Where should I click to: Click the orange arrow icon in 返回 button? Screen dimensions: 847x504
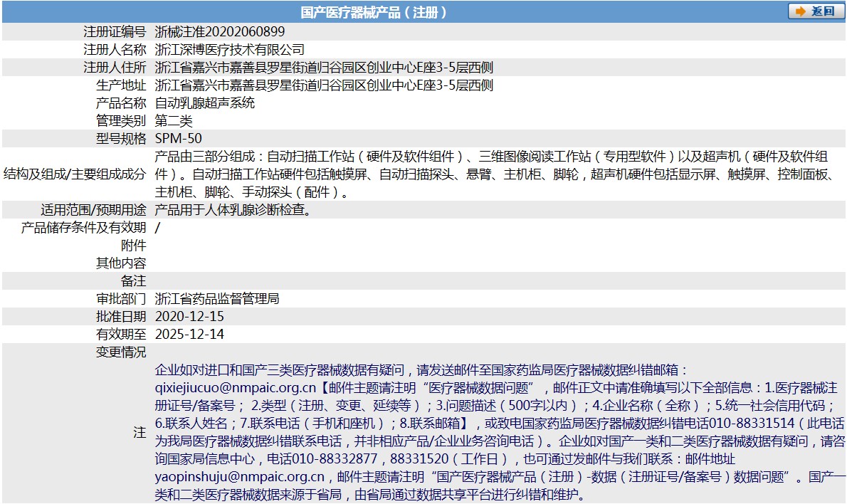[x=801, y=11]
